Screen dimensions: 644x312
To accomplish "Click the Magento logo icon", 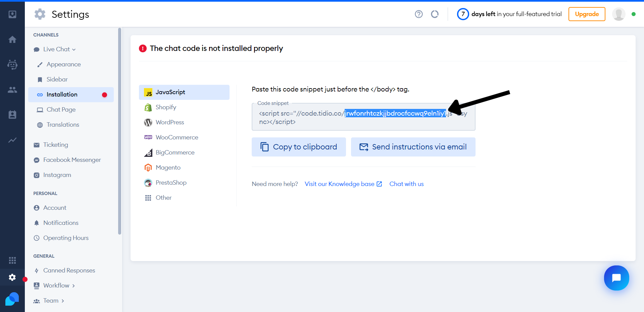I will point(148,168).
